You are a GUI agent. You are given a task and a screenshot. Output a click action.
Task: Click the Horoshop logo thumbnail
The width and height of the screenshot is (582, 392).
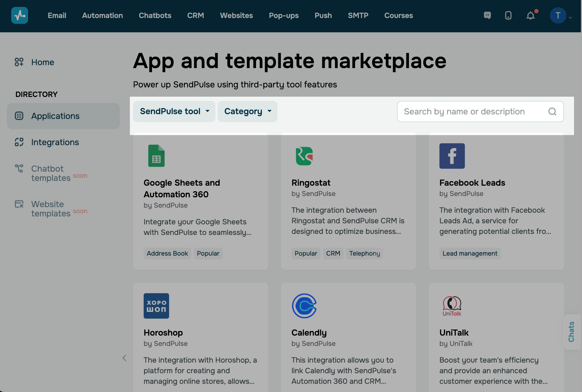156,306
